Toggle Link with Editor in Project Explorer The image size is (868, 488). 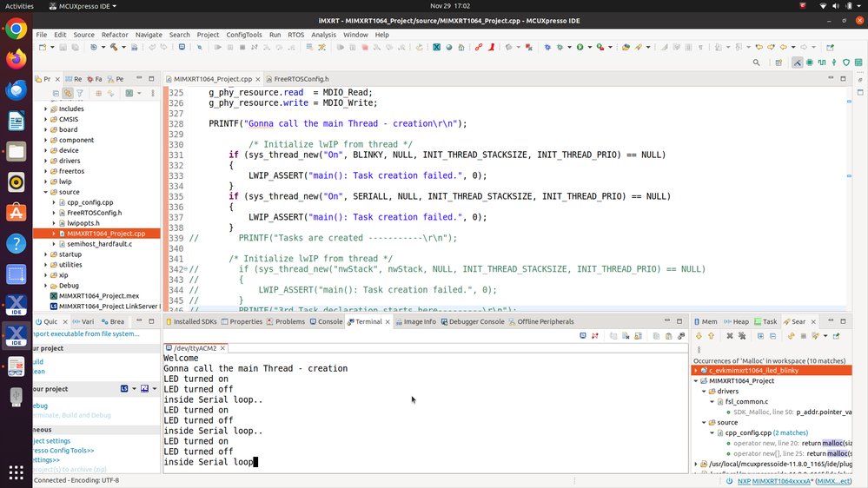68,94
